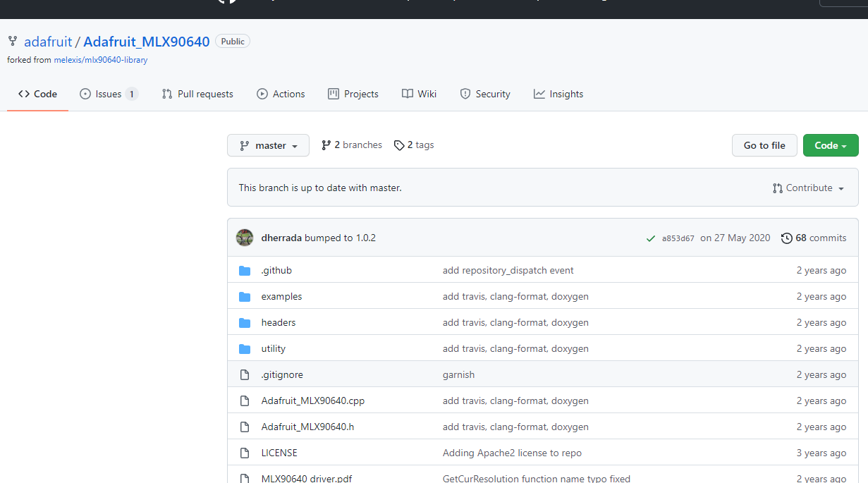Screen dimensions: 868x483
Task: Click the Go to file button
Action: coord(764,145)
